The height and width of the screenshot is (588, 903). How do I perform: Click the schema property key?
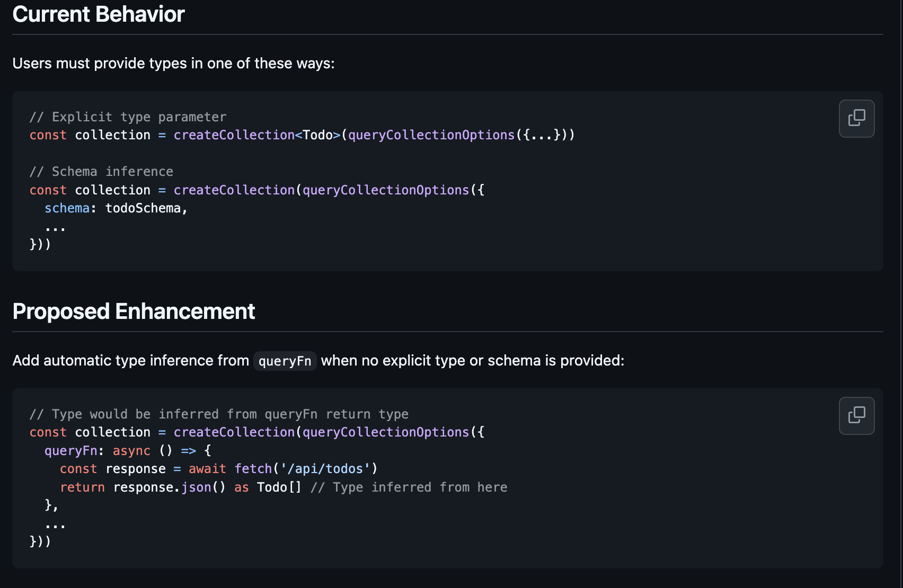67,208
